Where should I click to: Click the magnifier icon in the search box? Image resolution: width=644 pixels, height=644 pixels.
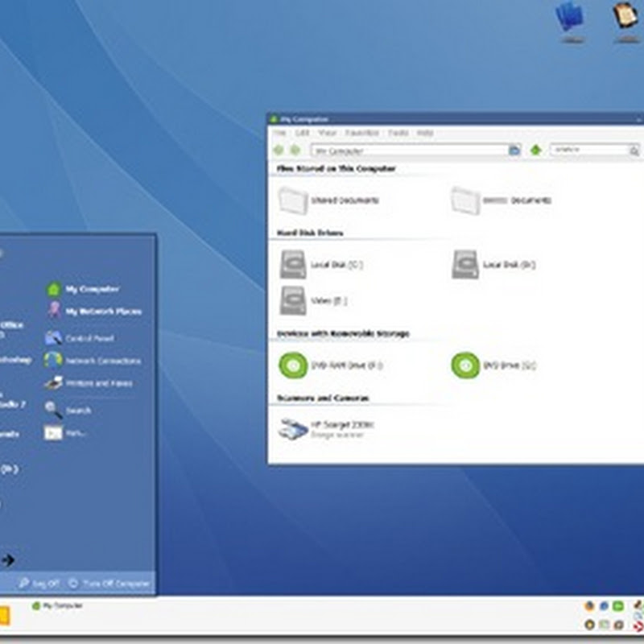[634, 151]
